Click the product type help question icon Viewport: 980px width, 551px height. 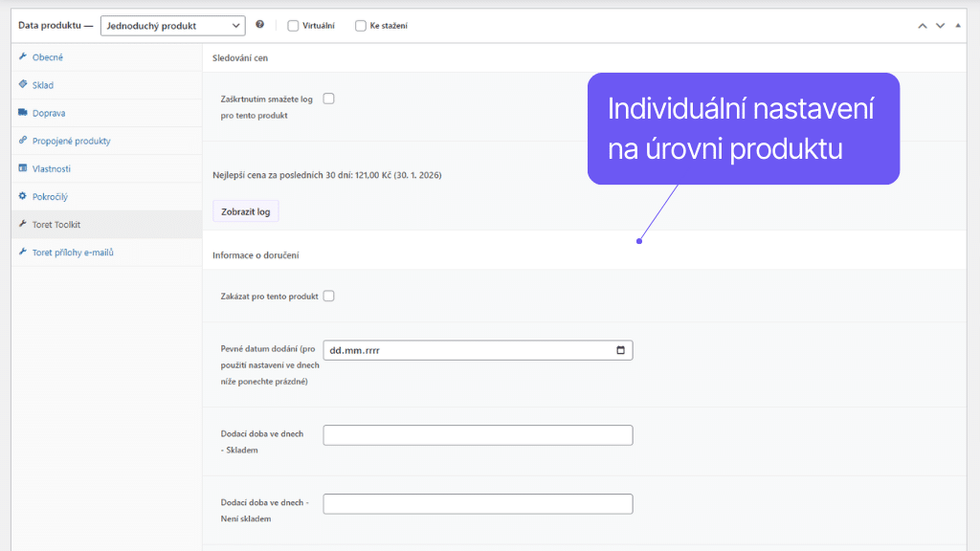[x=260, y=25]
